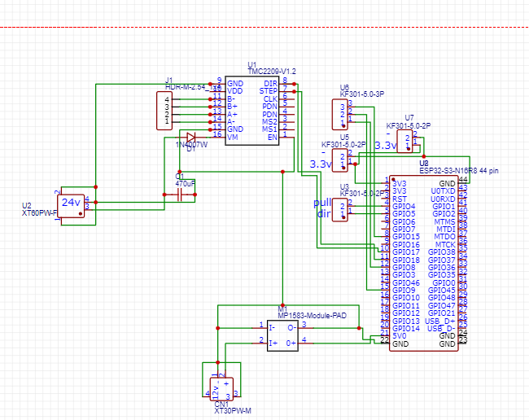Click the A+ pin label on U1

[x=232, y=115]
